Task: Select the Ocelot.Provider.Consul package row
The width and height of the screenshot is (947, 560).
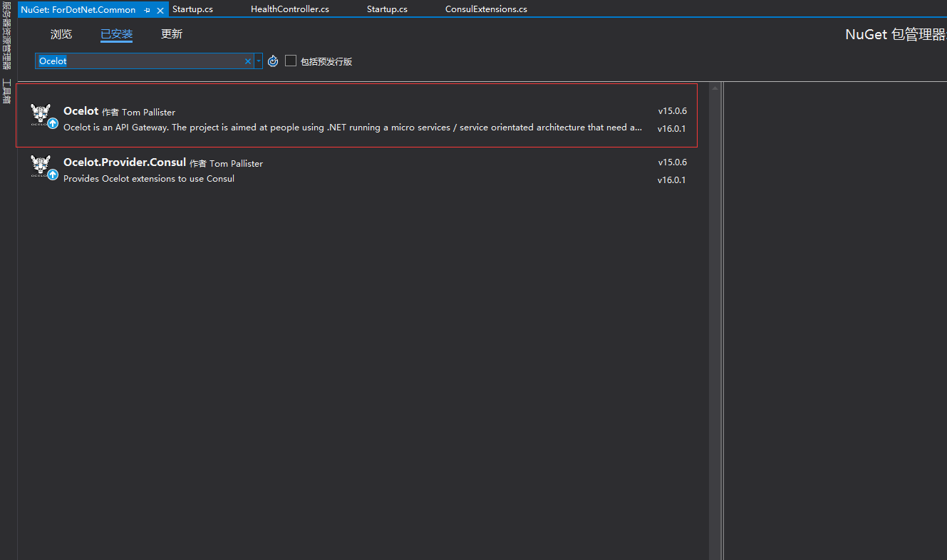Action: pos(356,171)
